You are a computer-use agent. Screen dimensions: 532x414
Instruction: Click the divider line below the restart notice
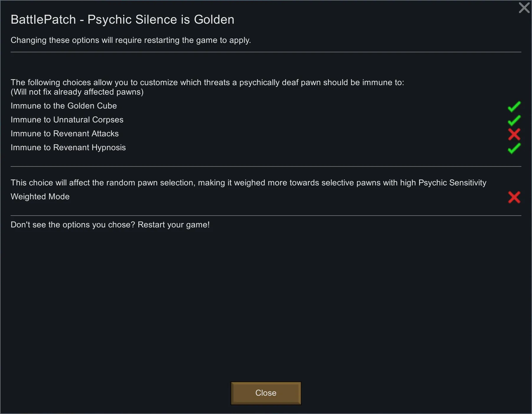[266, 52]
